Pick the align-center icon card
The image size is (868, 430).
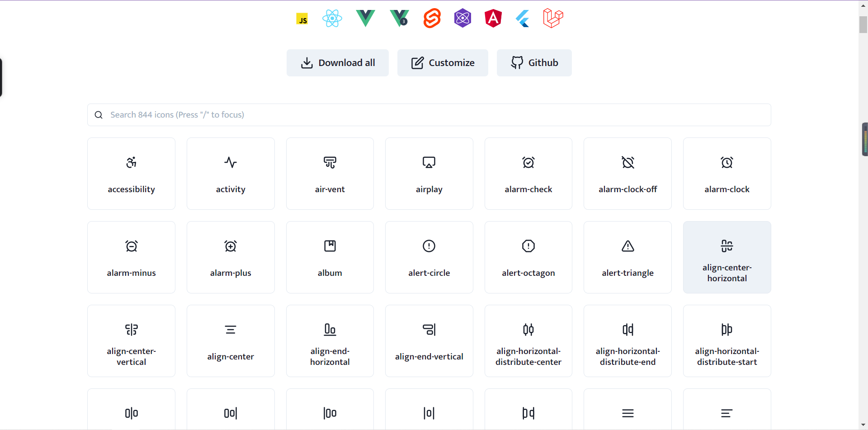[231, 341]
